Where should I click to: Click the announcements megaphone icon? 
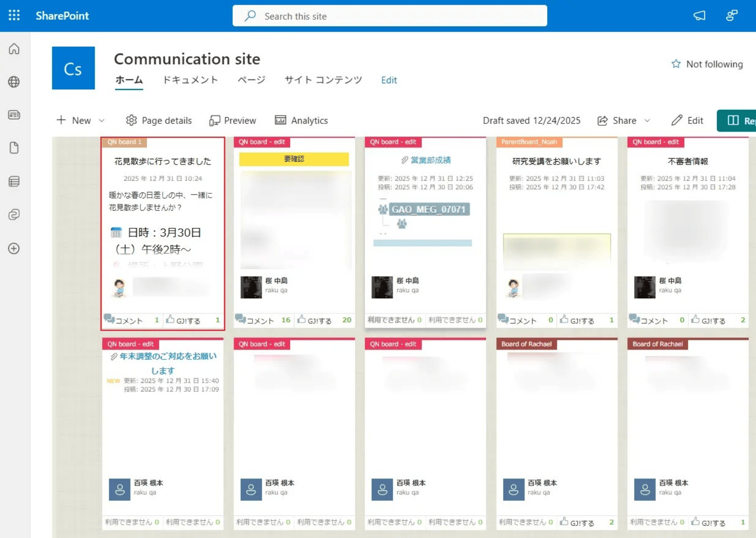tap(699, 16)
